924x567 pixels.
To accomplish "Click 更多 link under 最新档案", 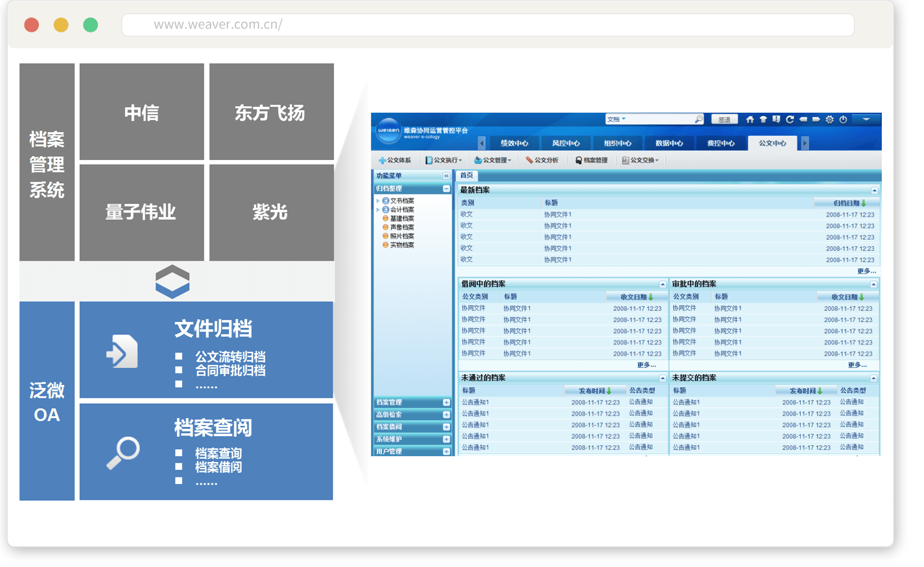I will tap(866, 271).
